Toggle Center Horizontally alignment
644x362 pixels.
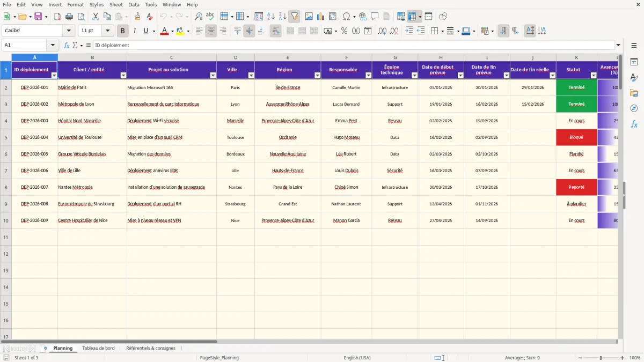pos(211,31)
